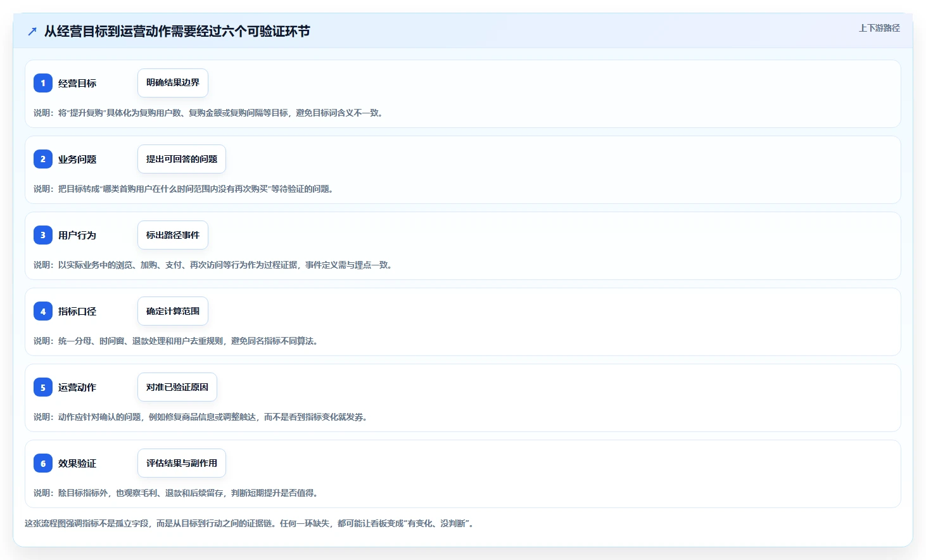The width and height of the screenshot is (926, 560).
Task: Select the 提出可回答的问题 tag
Action: click(x=182, y=159)
